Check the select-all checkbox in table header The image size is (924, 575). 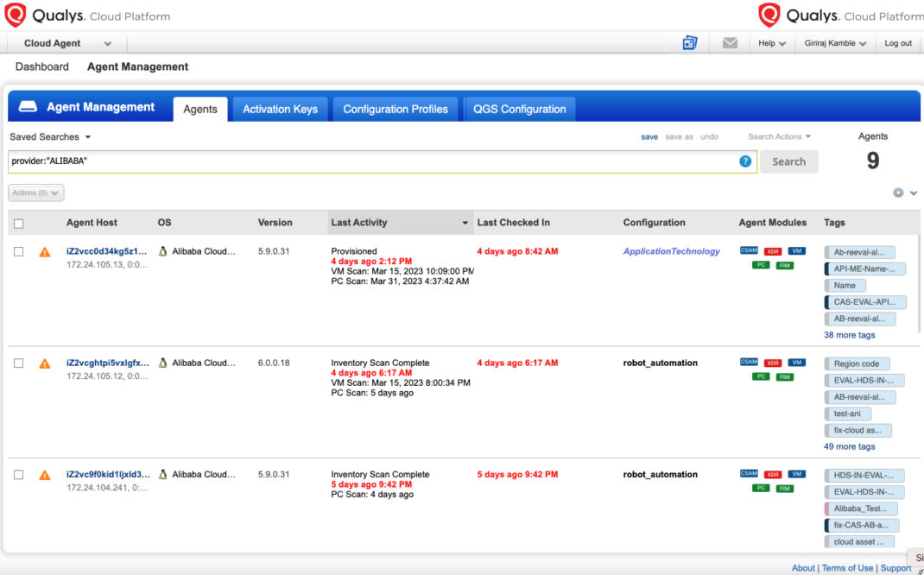[x=18, y=222]
